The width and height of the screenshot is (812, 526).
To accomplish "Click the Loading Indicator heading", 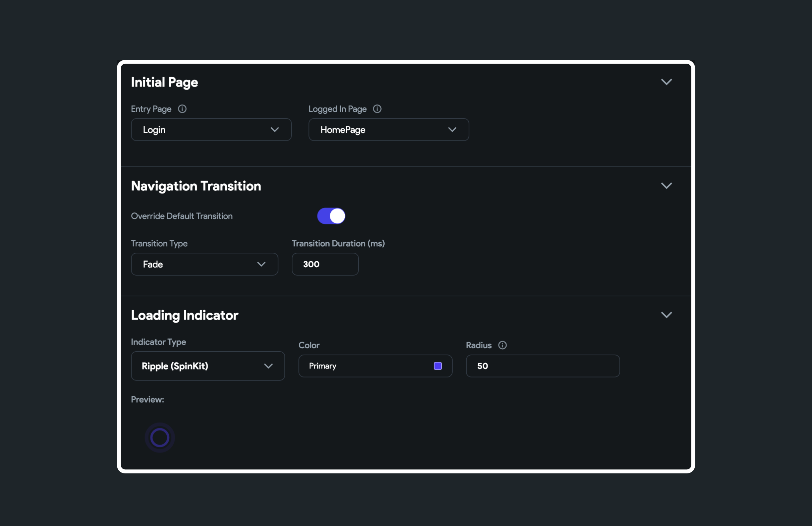I will [185, 315].
